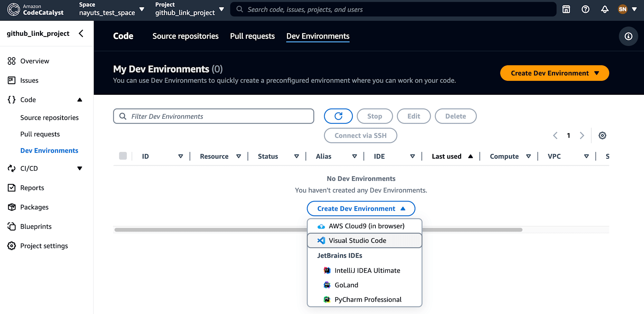The image size is (644, 314).
Task: Select the Dev Environments tab
Action: pyautogui.click(x=318, y=36)
